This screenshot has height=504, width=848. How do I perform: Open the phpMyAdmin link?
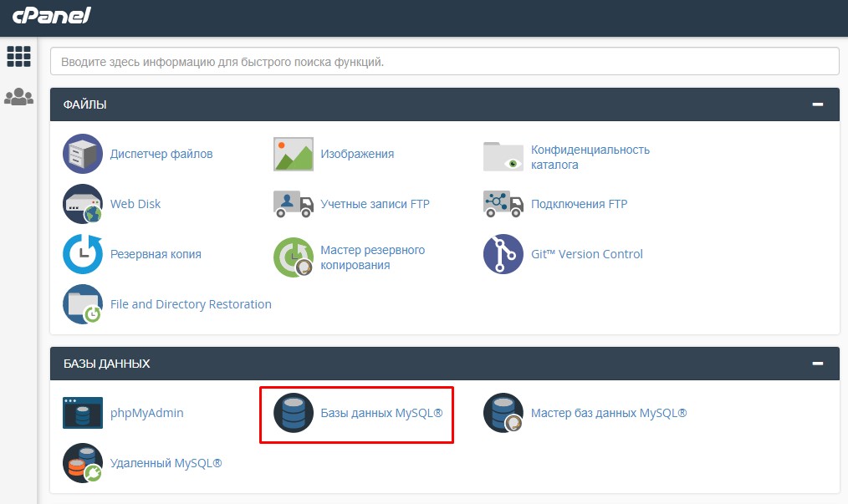click(x=146, y=413)
